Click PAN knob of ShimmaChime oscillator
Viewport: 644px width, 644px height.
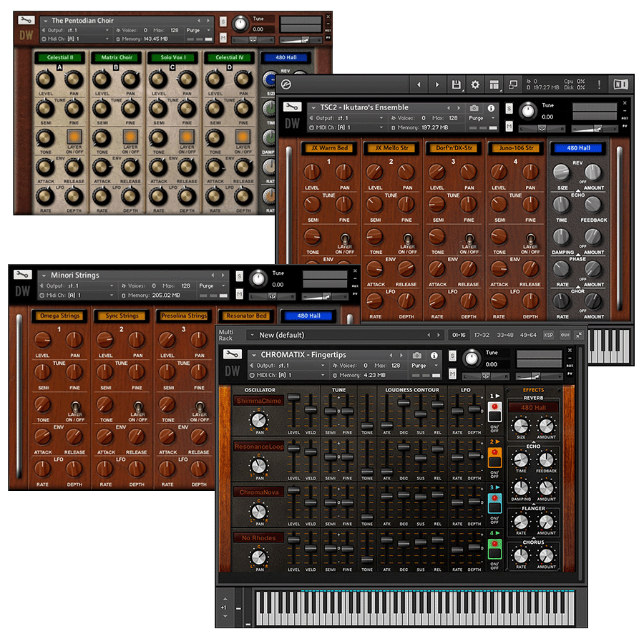pos(259,420)
